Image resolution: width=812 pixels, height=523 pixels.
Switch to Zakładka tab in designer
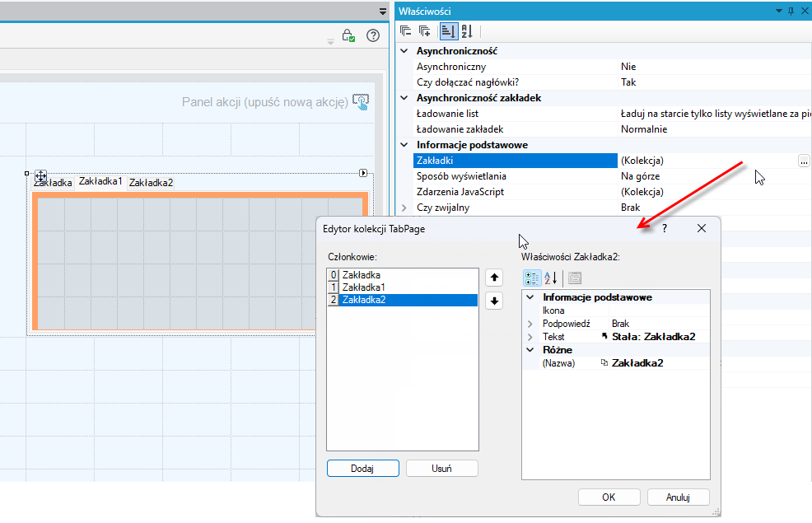tap(53, 183)
